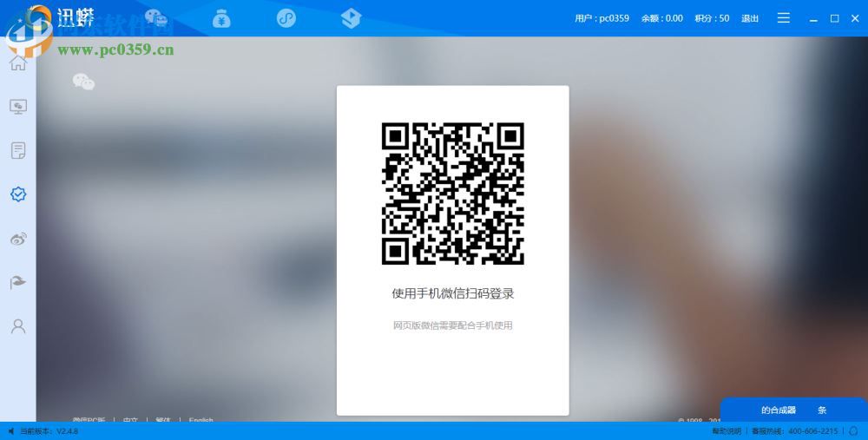This screenshot has height=440, width=868.
Task: Click the 余额: 0.00 balance label
Action: click(x=662, y=18)
